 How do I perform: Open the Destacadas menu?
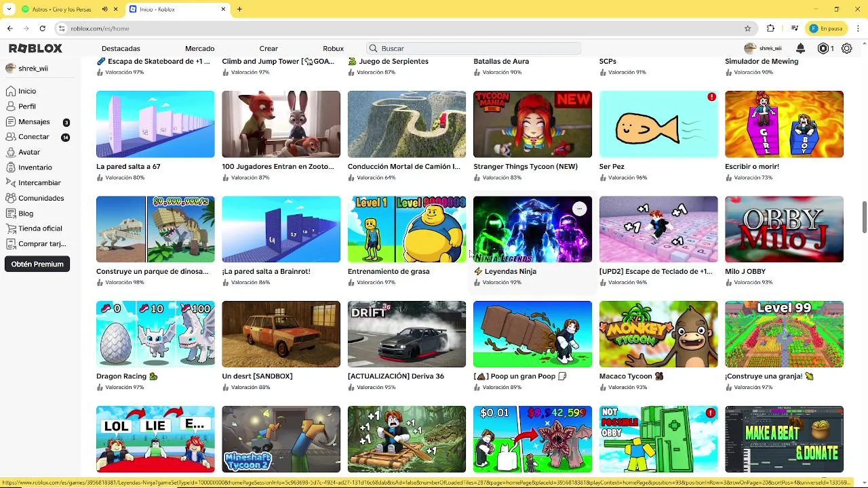121,48
